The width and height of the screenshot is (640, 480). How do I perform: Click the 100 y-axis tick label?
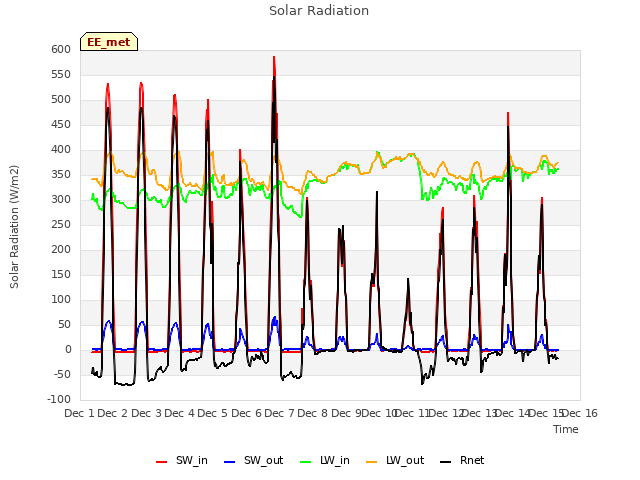pyautogui.click(x=61, y=300)
